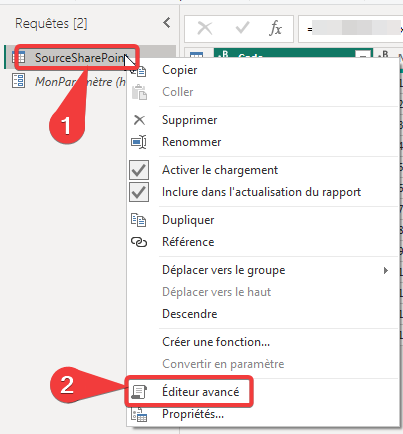
Task: Click the cancel X in formula bar
Action: [205, 28]
